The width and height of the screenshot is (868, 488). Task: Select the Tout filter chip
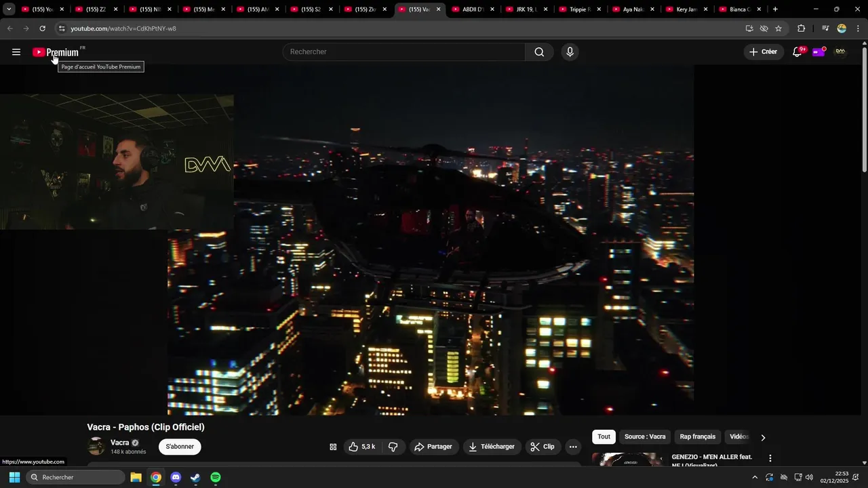pyautogui.click(x=604, y=436)
